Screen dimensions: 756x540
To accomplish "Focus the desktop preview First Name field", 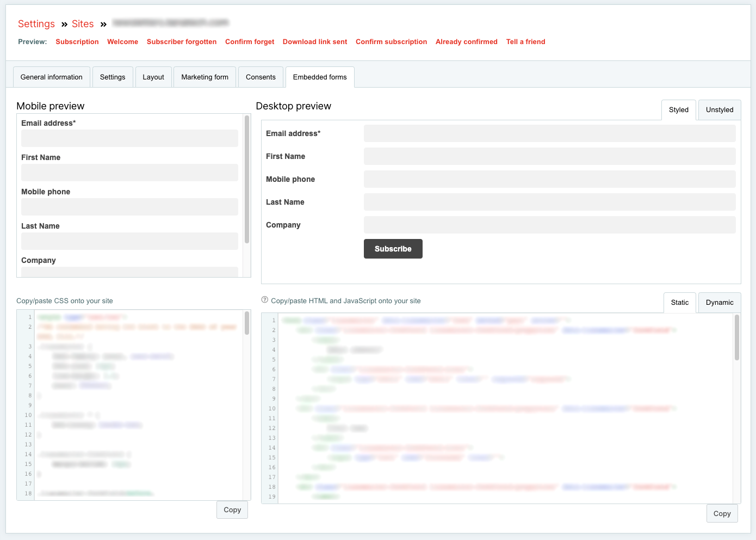I will pos(550,156).
